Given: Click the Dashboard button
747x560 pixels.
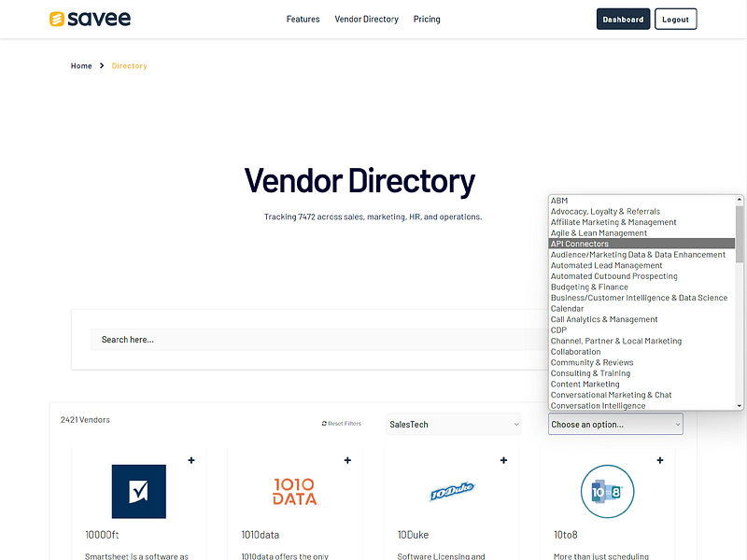Looking at the screenshot, I should click(623, 19).
